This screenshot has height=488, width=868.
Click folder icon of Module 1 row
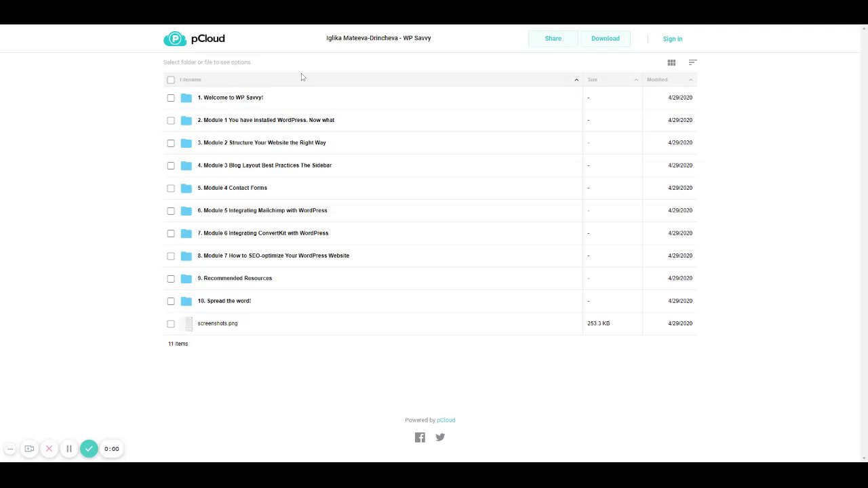(x=186, y=120)
